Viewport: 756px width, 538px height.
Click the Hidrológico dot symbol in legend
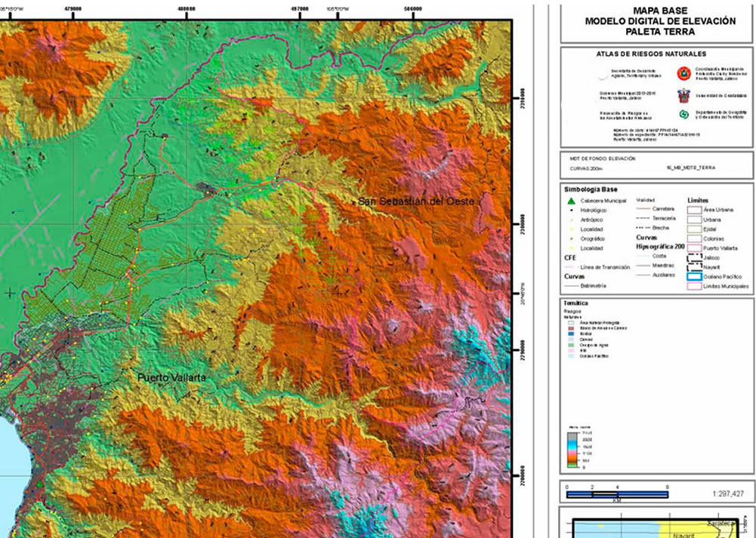pos(570,210)
